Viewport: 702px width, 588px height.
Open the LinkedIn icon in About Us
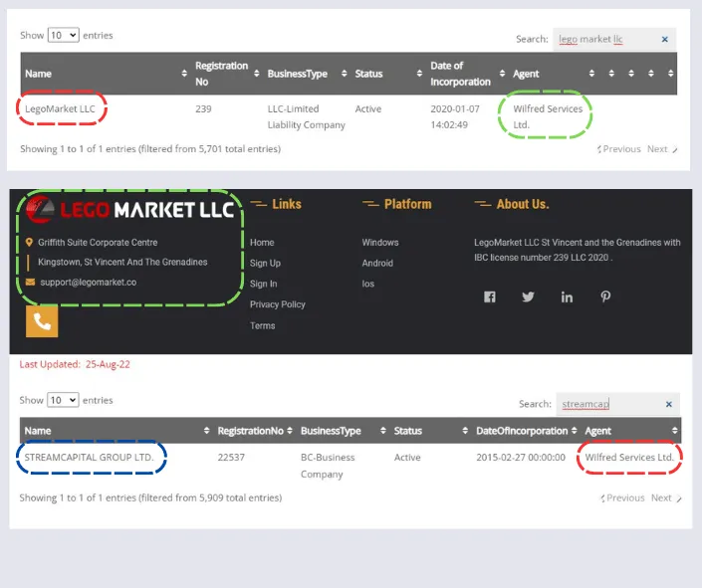[x=567, y=296]
